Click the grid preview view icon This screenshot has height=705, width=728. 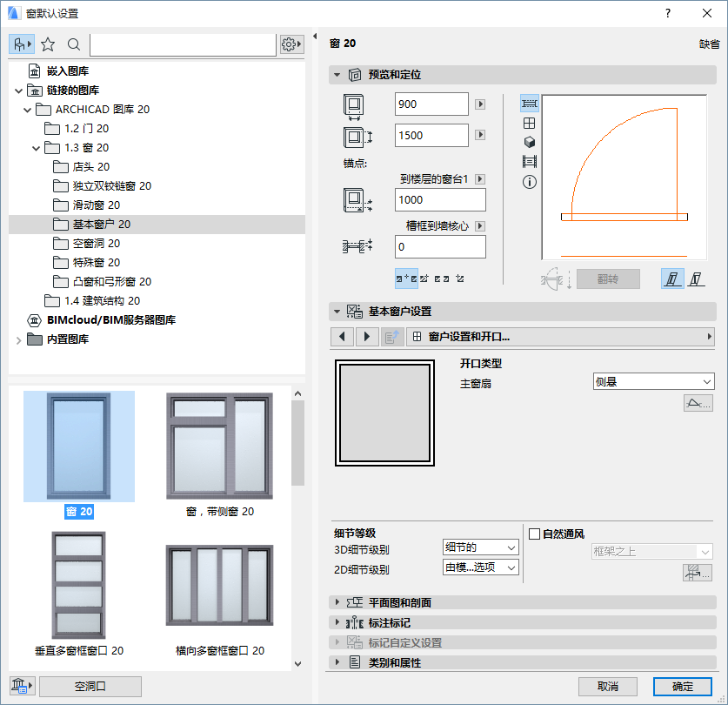coord(529,123)
